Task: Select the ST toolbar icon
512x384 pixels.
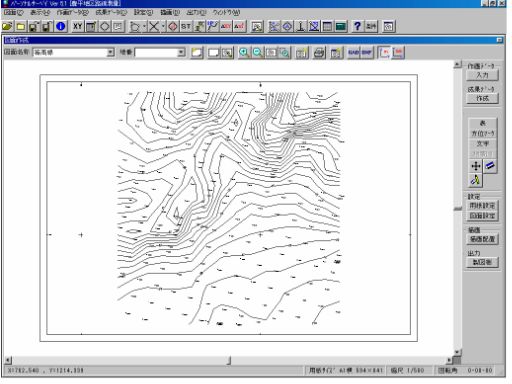Action: (x=186, y=26)
